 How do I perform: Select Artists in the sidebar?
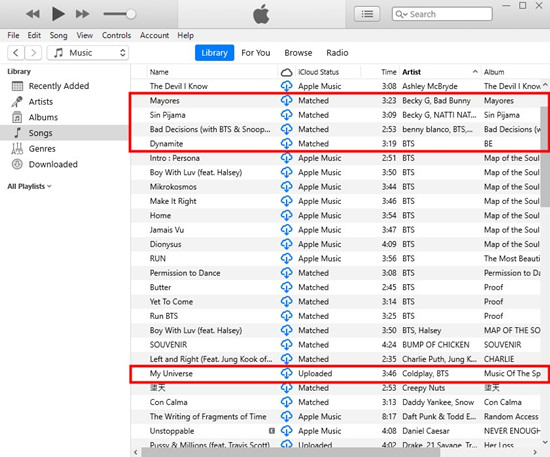click(x=41, y=102)
